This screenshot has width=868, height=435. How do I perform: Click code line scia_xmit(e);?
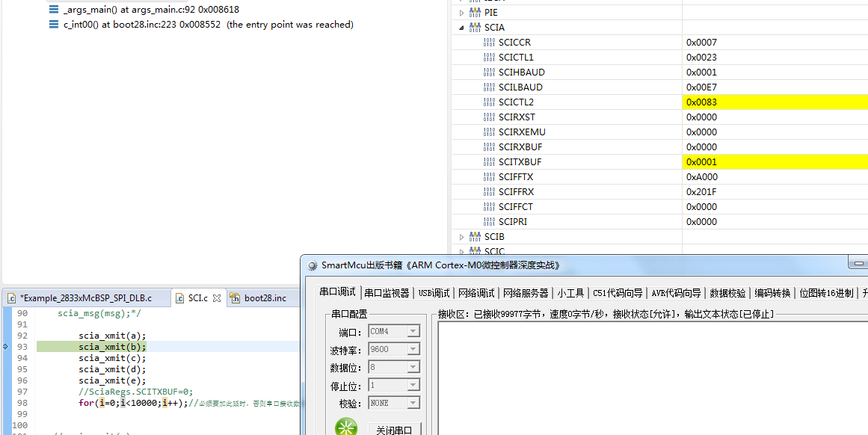click(112, 380)
